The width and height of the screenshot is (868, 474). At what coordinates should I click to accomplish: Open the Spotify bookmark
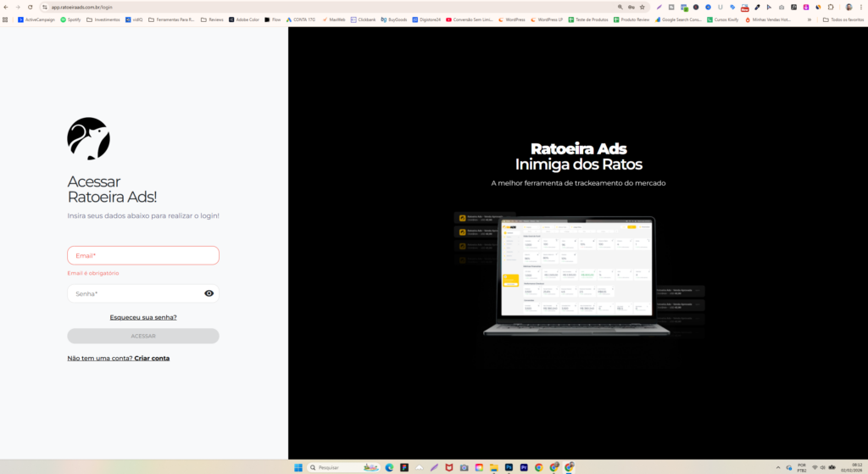click(x=71, y=20)
